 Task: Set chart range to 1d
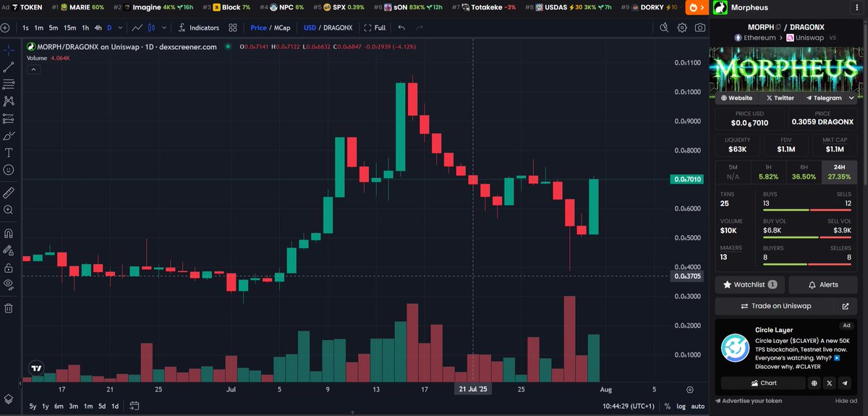(x=115, y=406)
